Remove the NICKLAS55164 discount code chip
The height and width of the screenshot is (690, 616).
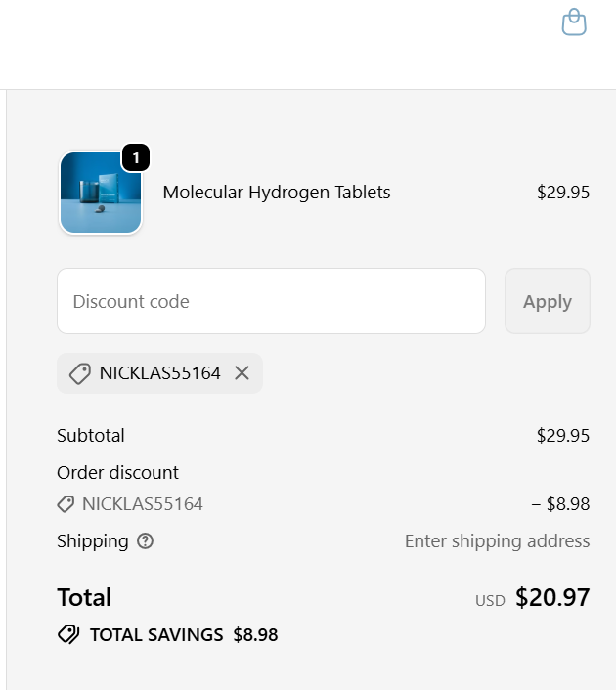242,373
